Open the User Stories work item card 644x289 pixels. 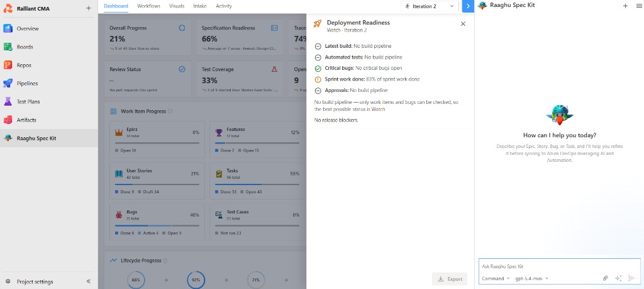coord(158,181)
